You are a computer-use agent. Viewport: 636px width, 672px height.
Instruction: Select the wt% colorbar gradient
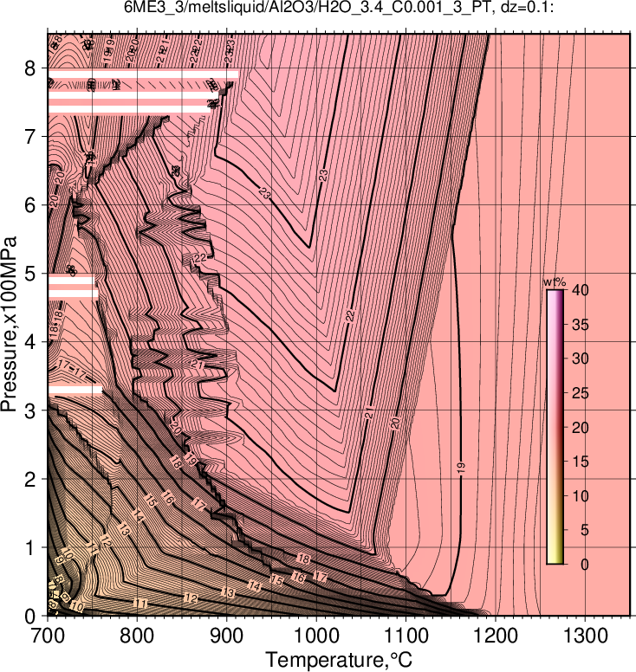pos(555,427)
